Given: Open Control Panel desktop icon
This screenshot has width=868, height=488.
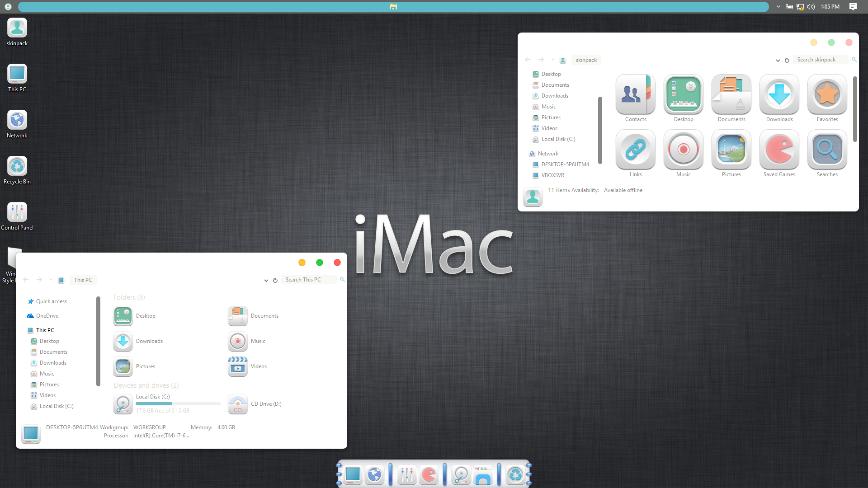Looking at the screenshot, I should coord(17,212).
